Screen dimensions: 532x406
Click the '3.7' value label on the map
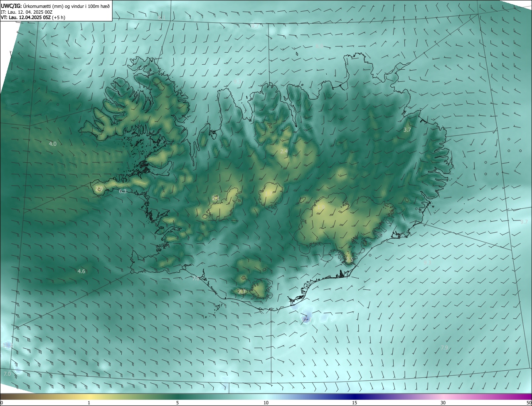[407, 130]
